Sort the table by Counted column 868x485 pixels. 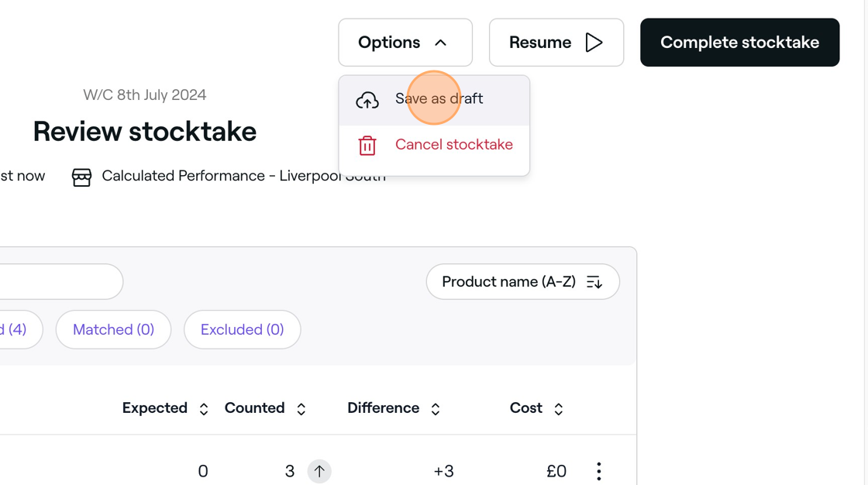[301, 409]
